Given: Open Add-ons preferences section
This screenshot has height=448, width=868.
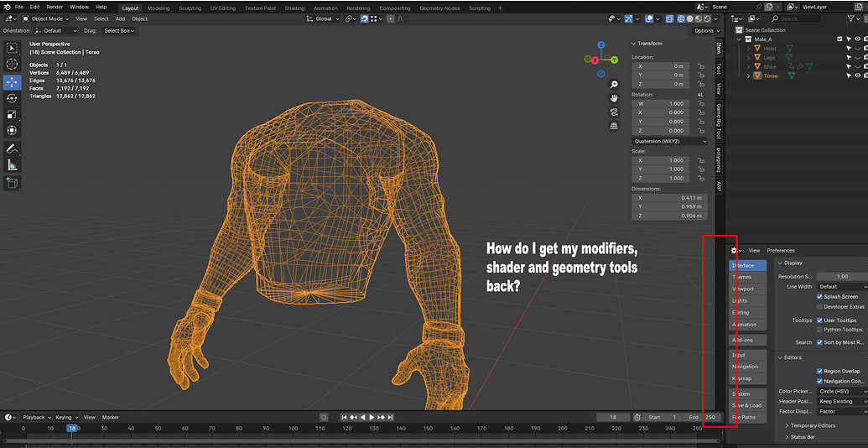Looking at the screenshot, I should point(747,340).
